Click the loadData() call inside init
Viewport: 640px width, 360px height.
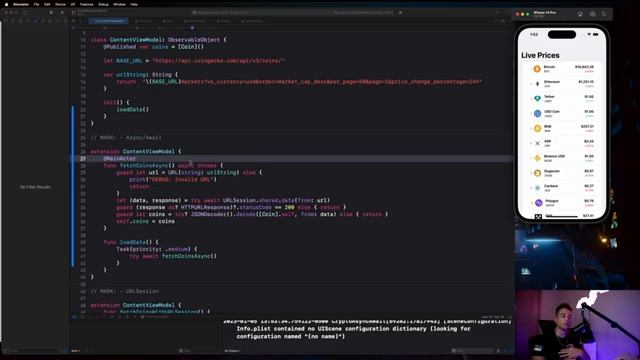coord(133,109)
